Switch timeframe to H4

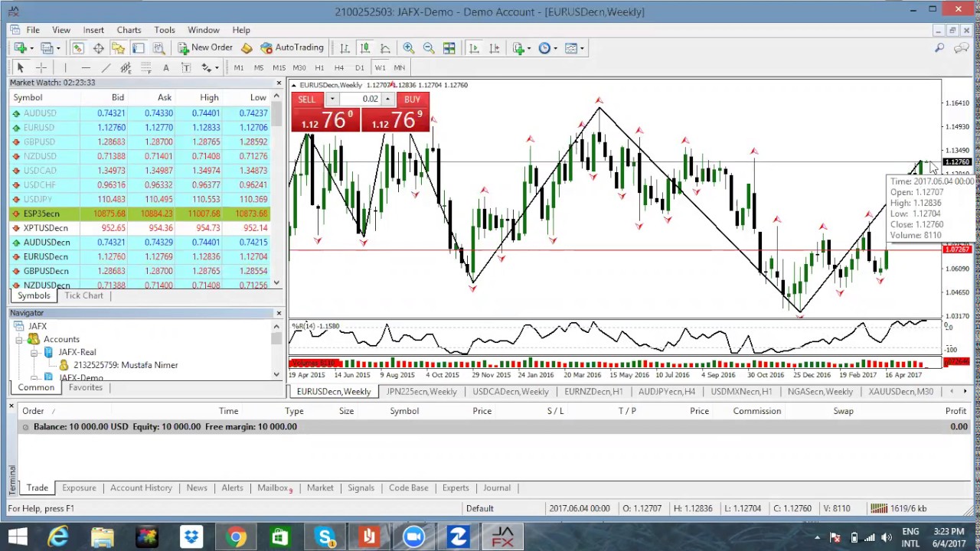[x=339, y=68]
